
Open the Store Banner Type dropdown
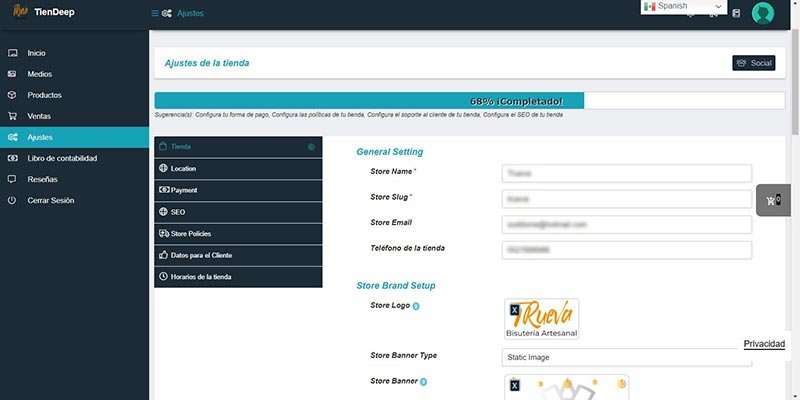click(x=626, y=357)
